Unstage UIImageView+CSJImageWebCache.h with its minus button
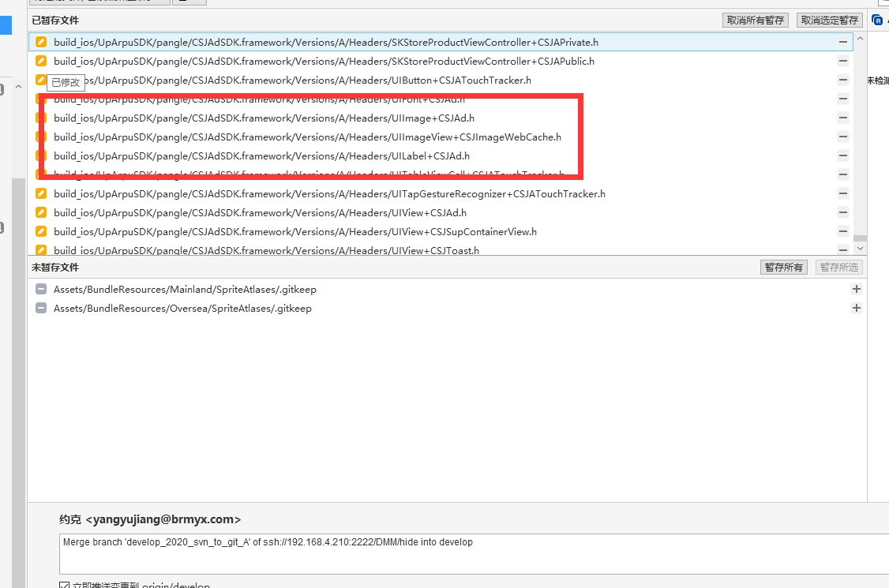Image resolution: width=889 pixels, height=588 pixels. tap(843, 137)
